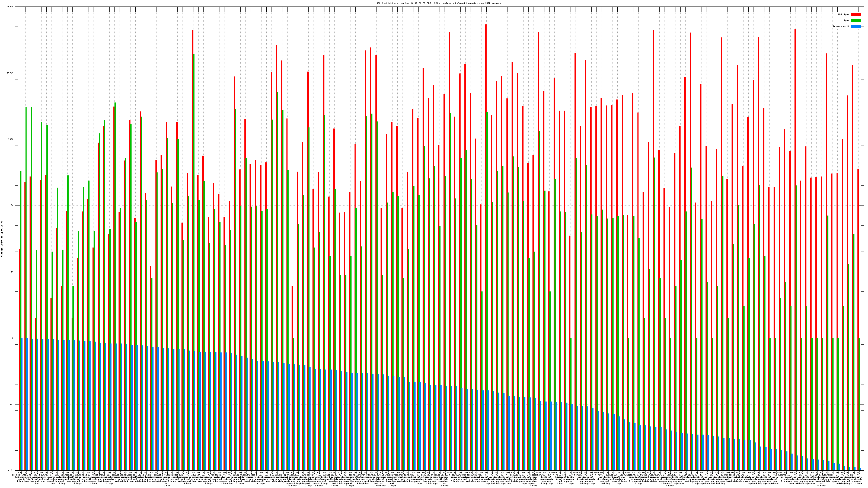
Task: Select the 'Score (0..1)' legend label
Action: tap(841, 26)
